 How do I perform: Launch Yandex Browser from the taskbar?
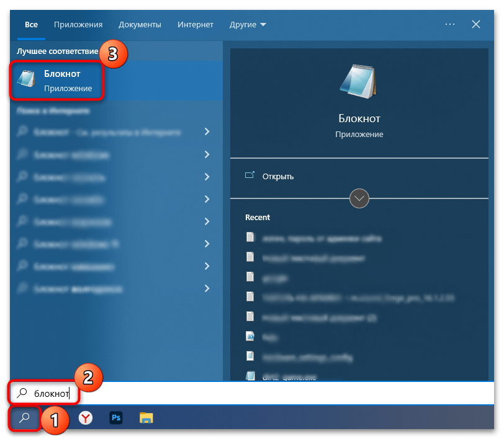click(x=85, y=419)
